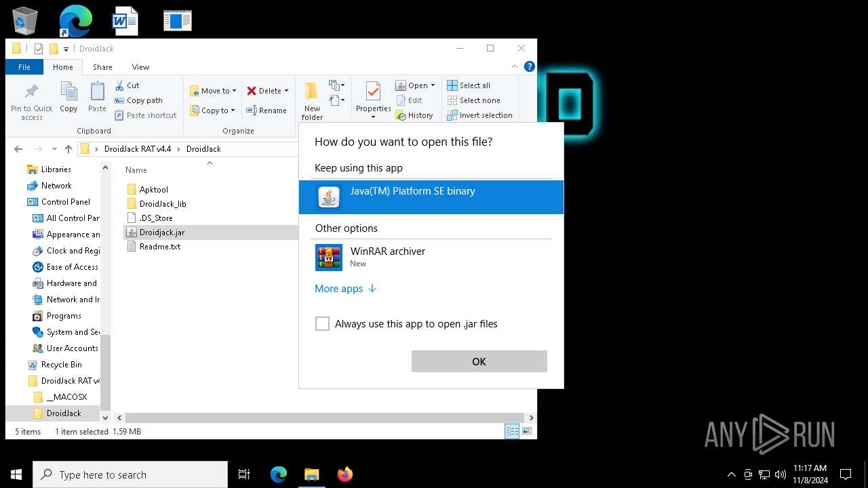Choose WinRAR archiver to open file
The image size is (868, 488).
coord(431,258)
